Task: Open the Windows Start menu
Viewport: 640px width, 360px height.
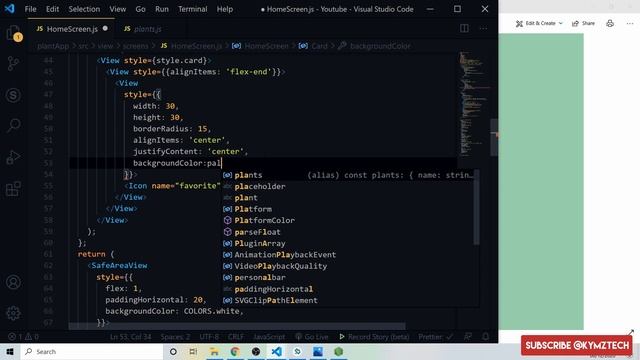Action: pos(10,351)
